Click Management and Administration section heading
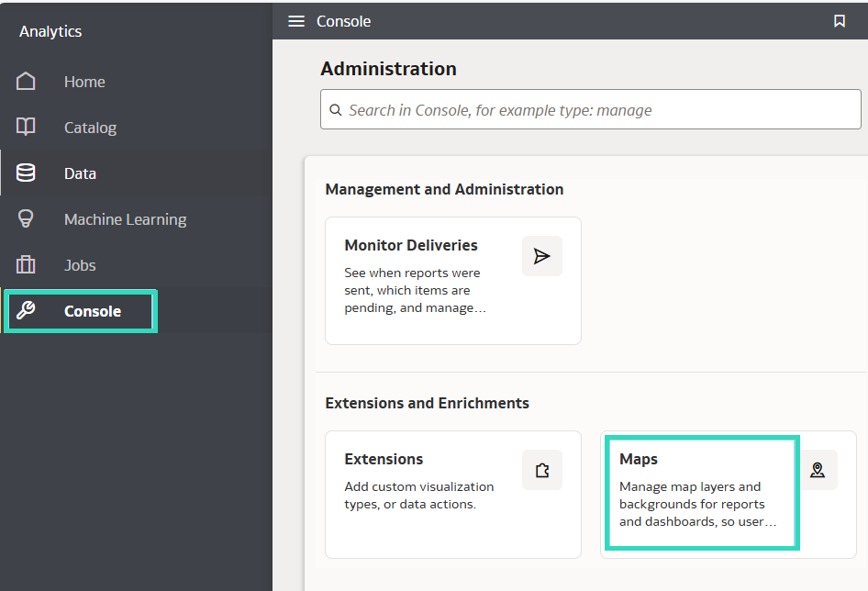868x591 pixels. tap(444, 189)
